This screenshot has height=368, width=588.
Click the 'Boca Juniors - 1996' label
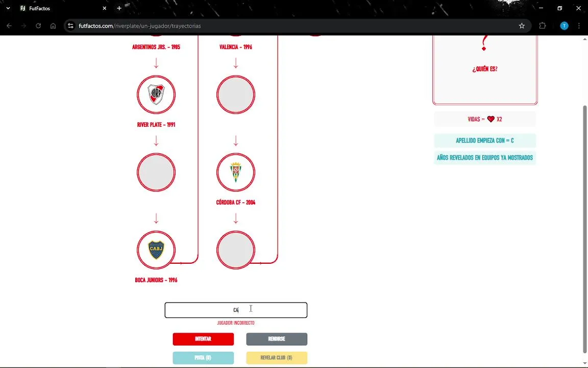tap(156, 280)
